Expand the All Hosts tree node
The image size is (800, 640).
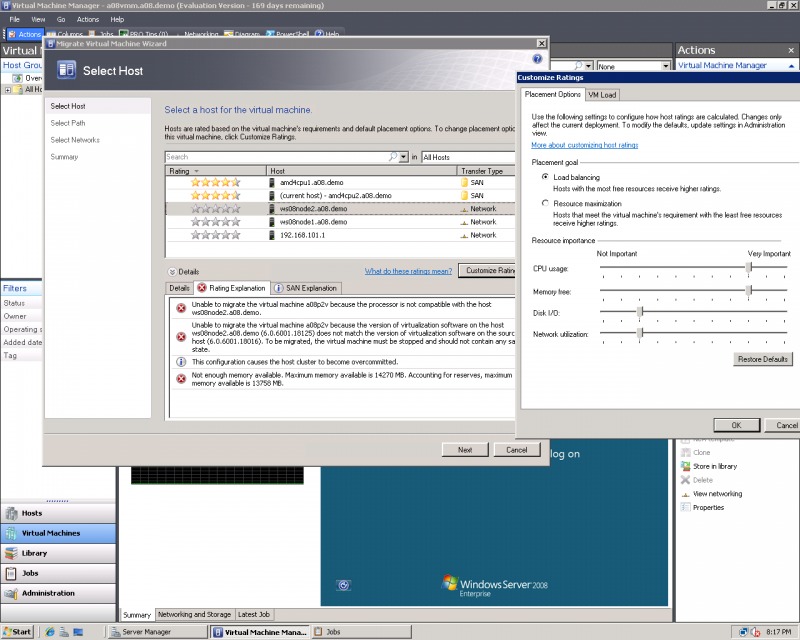coord(8,90)
